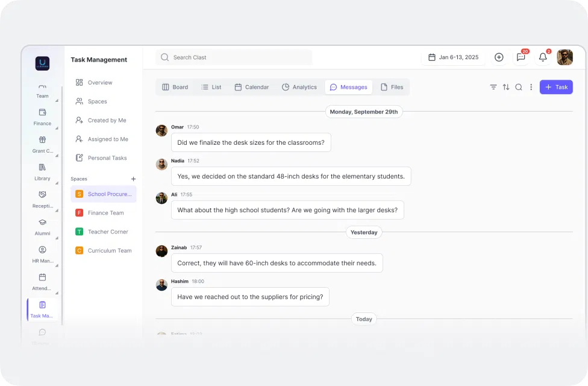This screenshot has height=386, width=588.
Task: Open the Library books icon
Action: click(x=42, y=167)
